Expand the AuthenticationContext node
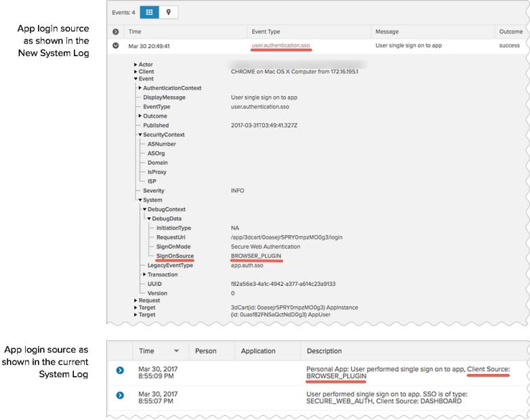Viewport: 530px width, 420px height. coord(140,88)
